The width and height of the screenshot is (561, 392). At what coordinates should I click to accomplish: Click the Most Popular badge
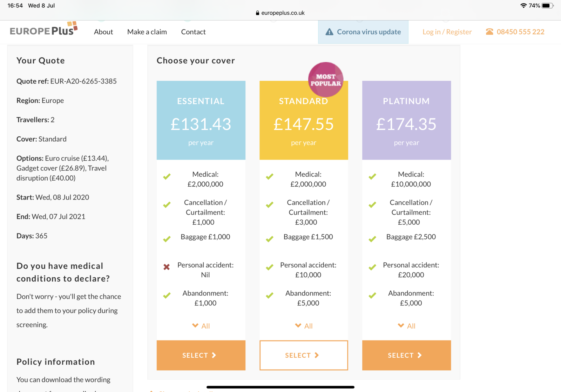pos(325,80)
